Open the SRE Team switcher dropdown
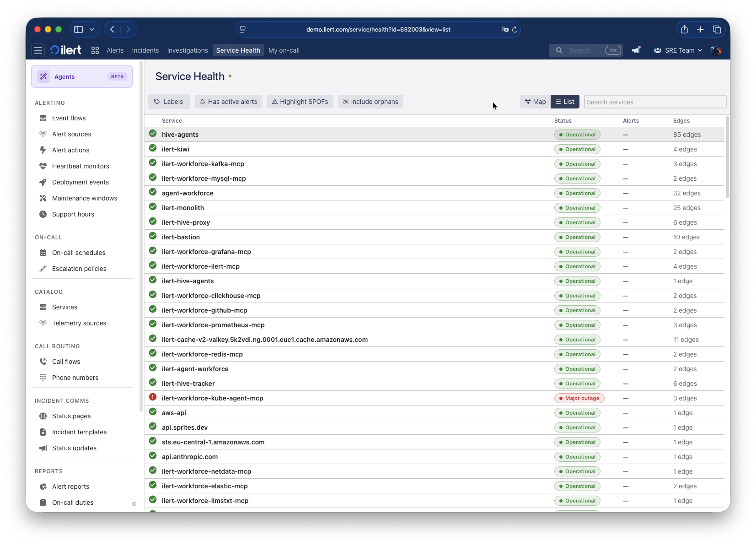This screenshot has height=546, width=756. (678, 50)
